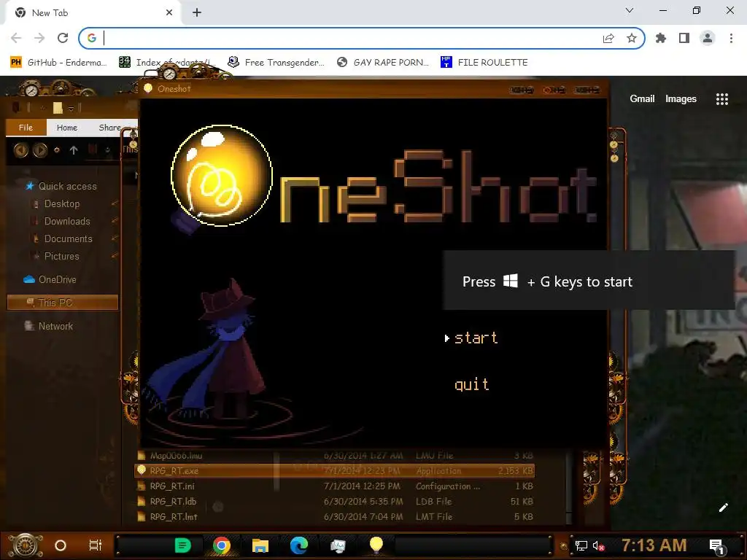Switch to Oneshot lightbulb taskbar icon
The width and height of the screenshot is (747, 560).
pyautogui.click(x=376, y=545)
